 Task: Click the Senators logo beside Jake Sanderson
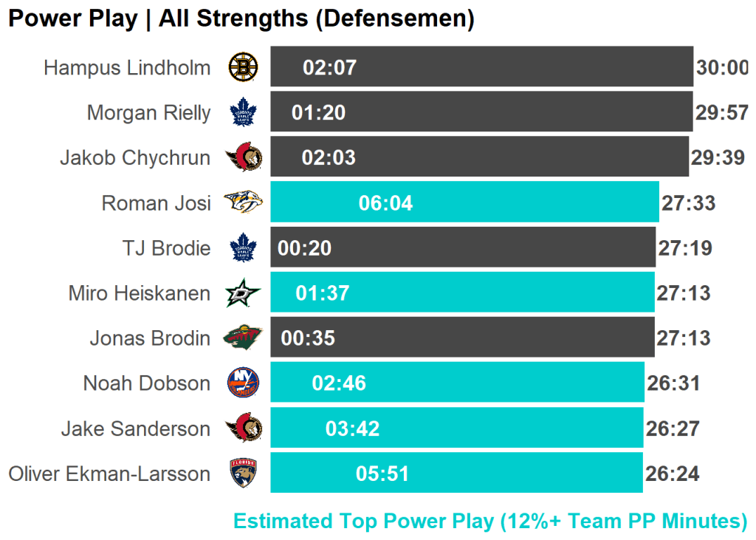tap(244, 428)
